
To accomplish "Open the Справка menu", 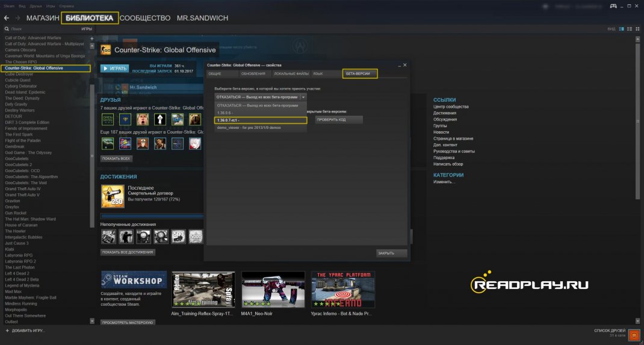I will [x=67, y=7].
